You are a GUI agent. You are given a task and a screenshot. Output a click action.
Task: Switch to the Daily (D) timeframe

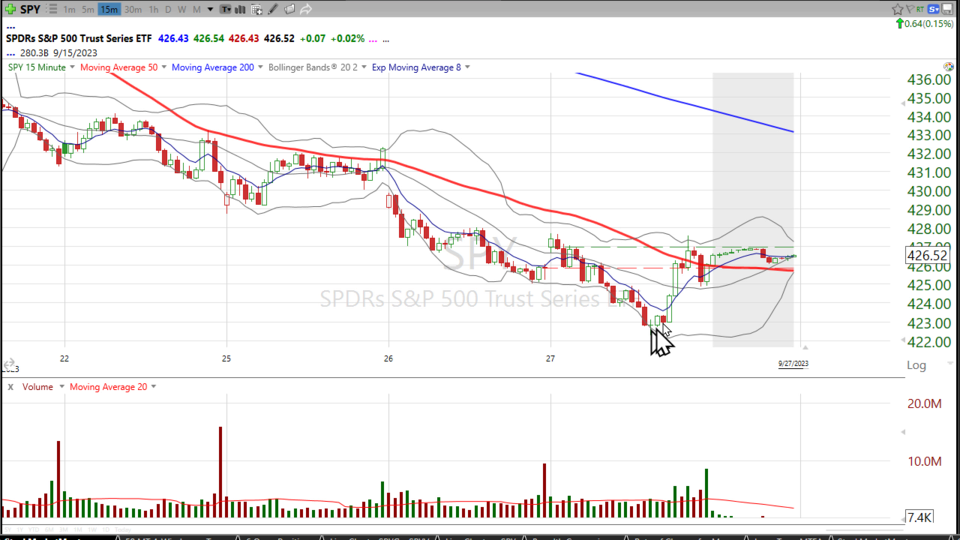click(x=168, y=9)
